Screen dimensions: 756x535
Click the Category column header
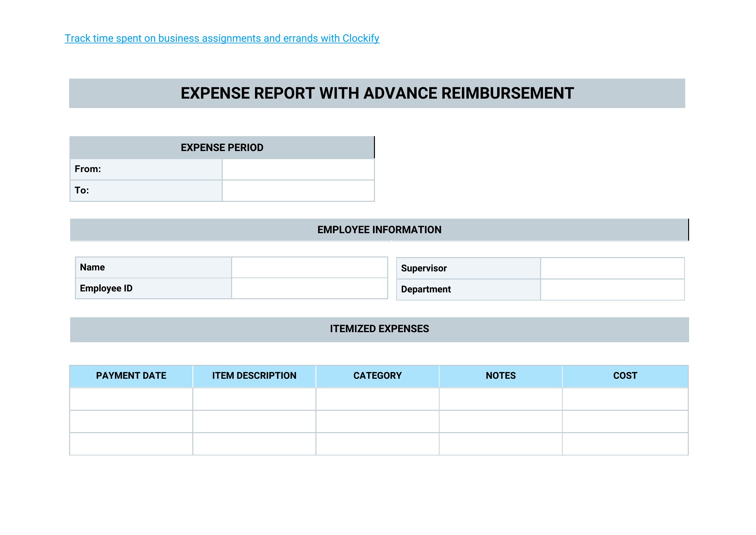(377, 376)
